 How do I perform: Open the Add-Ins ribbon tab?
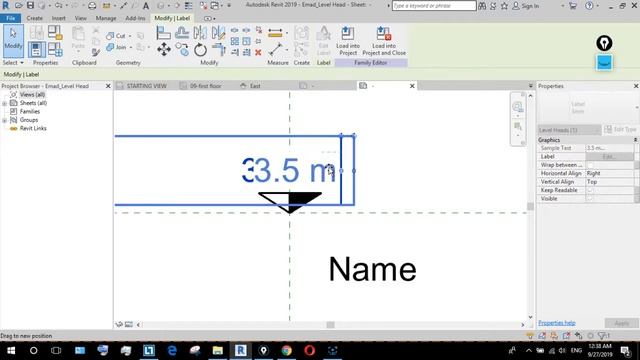tap(135, 18)
